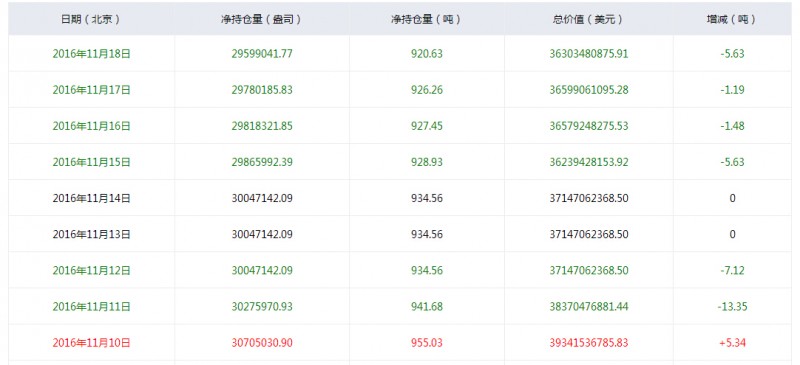This screenshot has height=365, width=800.
Task: Click the 日期（北京）column header
Action: [x=91, y=19]
